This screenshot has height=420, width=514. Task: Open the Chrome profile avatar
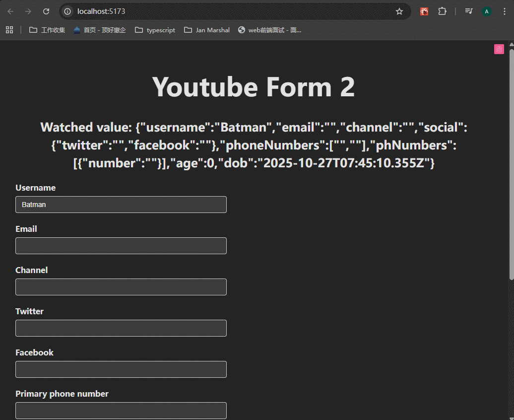click(486, 11)
